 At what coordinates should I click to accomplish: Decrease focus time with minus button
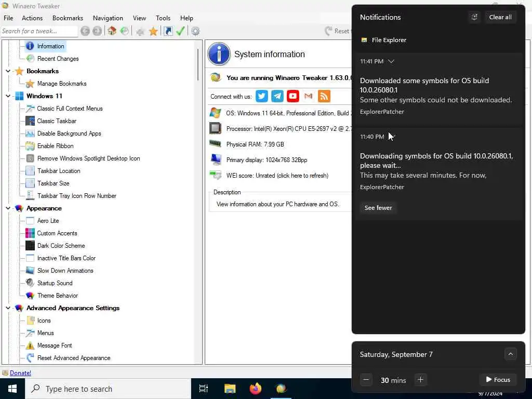366,380
